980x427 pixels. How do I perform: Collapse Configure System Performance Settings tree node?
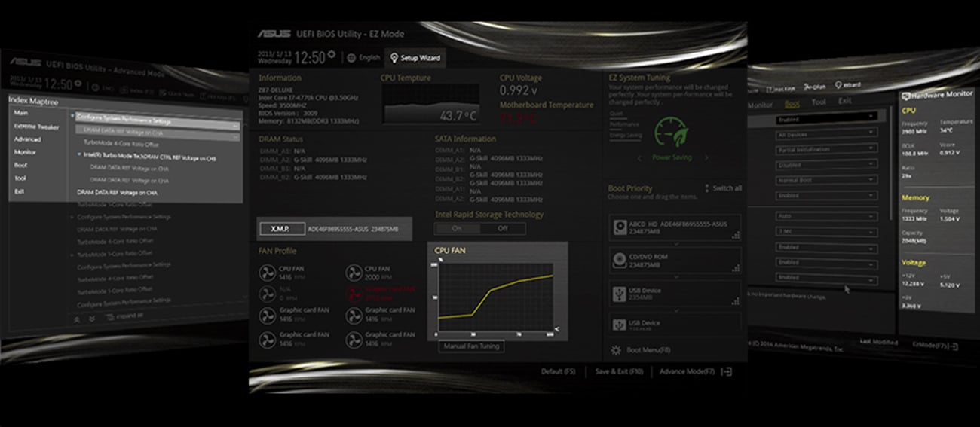point(73,117)
